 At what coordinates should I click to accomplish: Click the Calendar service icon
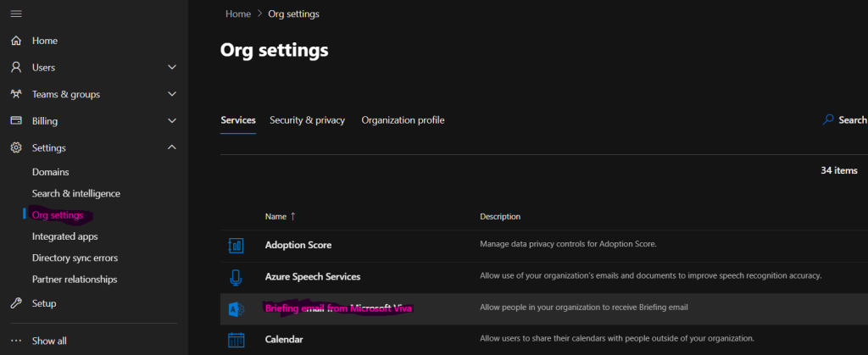tap(236, 340)
